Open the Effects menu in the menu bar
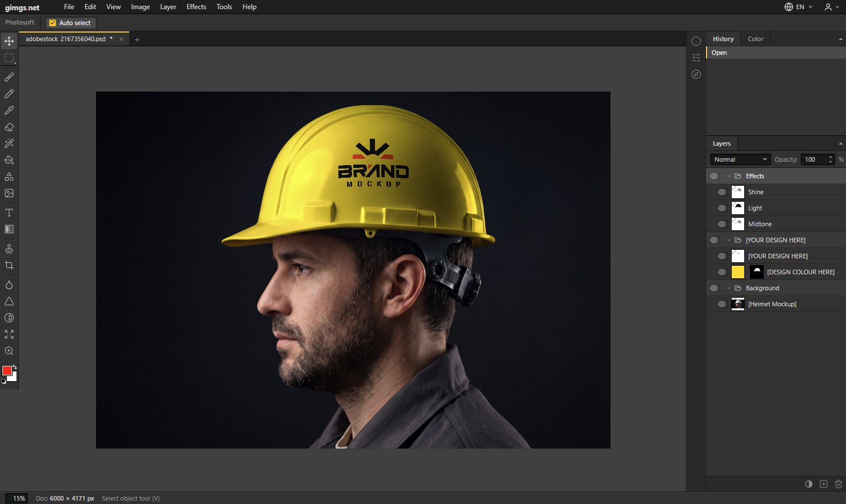 pos(196,7)
